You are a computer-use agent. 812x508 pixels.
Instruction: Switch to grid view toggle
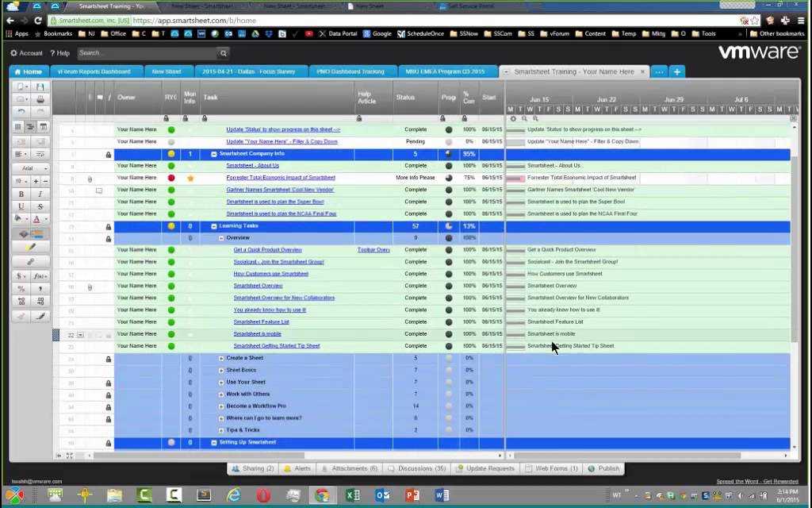[x=18, y=126]
